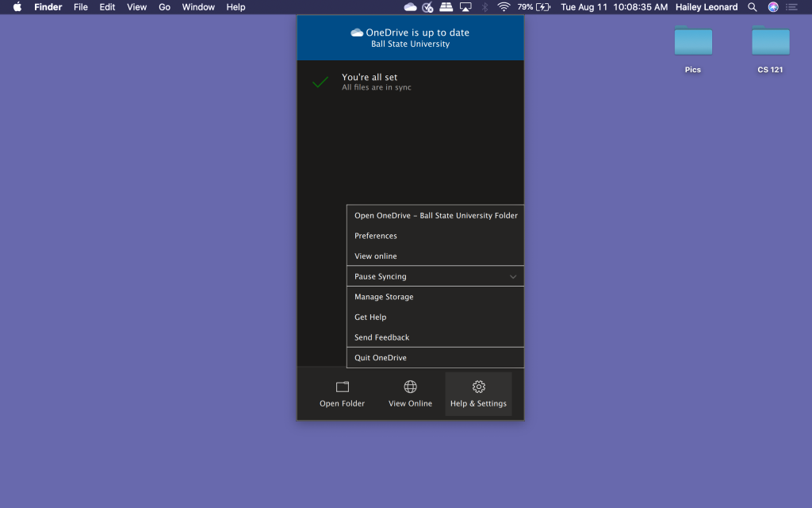Select Manage Storage option

(384, 297)
